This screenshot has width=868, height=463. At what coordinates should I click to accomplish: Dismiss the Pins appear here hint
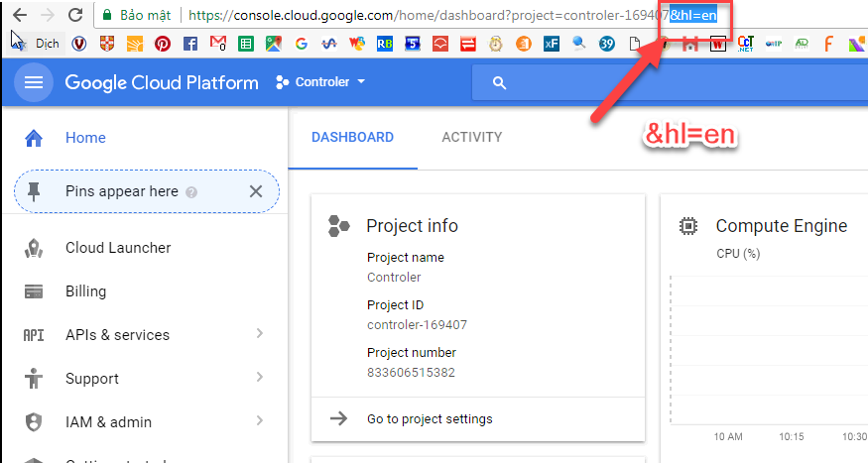point(256,191)
